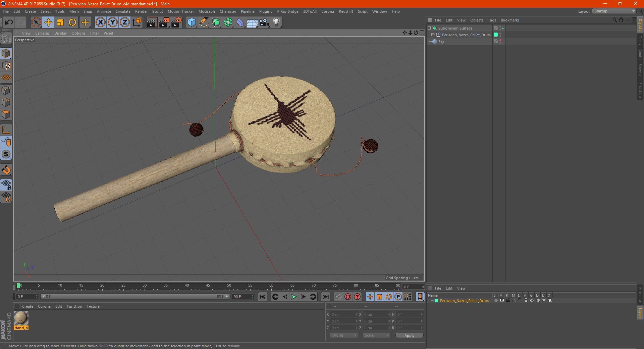Screen dimensions: 644x349
Task: Go to start of animation
Action: tap(263, 297)
